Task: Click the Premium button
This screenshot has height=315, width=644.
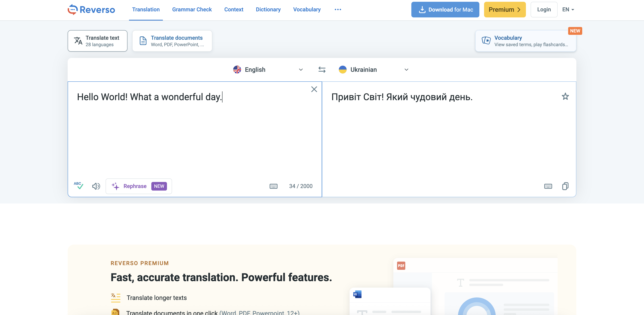Action: coord(505,10)
